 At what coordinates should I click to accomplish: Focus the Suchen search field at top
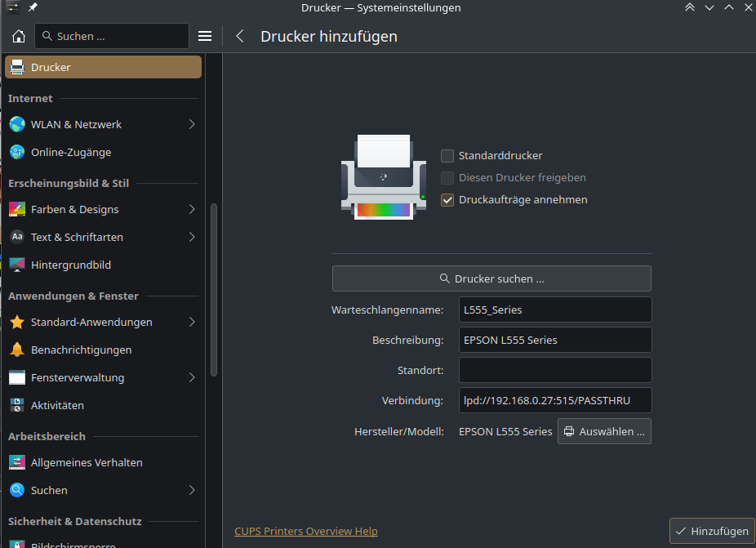[112, 36]
